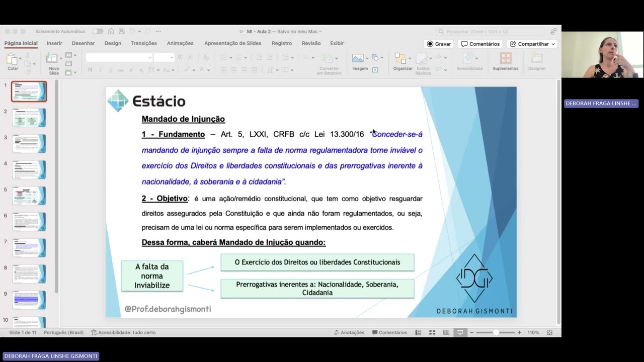644x362 pixels.
Task: Open the Organizar dropdown arrow
Action: click(410, 58)
